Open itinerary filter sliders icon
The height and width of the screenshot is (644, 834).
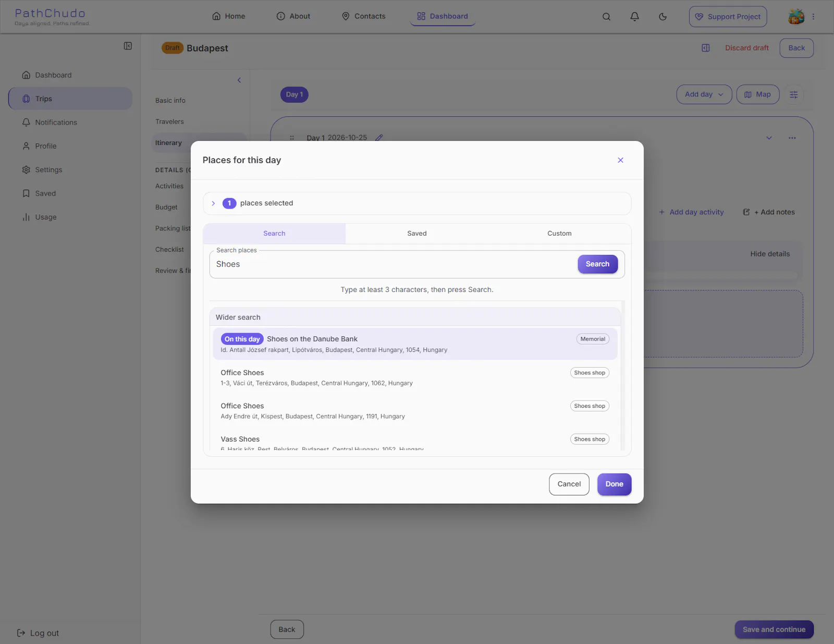pos(794,95)
